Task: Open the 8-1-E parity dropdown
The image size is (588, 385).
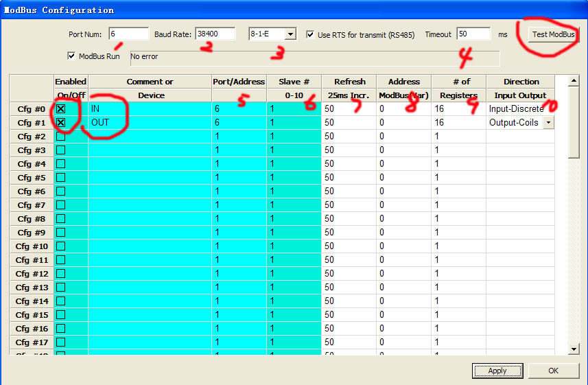Action: pyautogui.click(x=291, y=34)
